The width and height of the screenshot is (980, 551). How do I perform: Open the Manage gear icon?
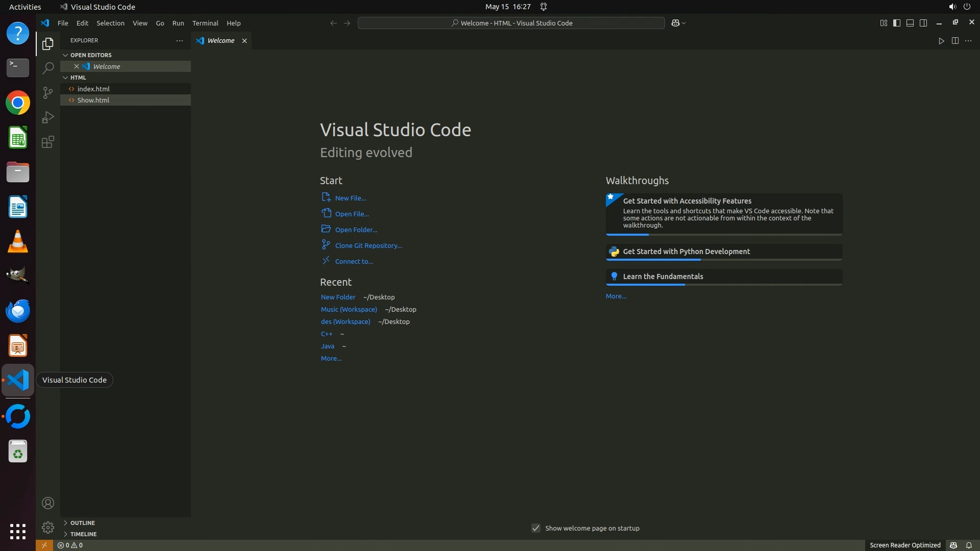[48, 527]
